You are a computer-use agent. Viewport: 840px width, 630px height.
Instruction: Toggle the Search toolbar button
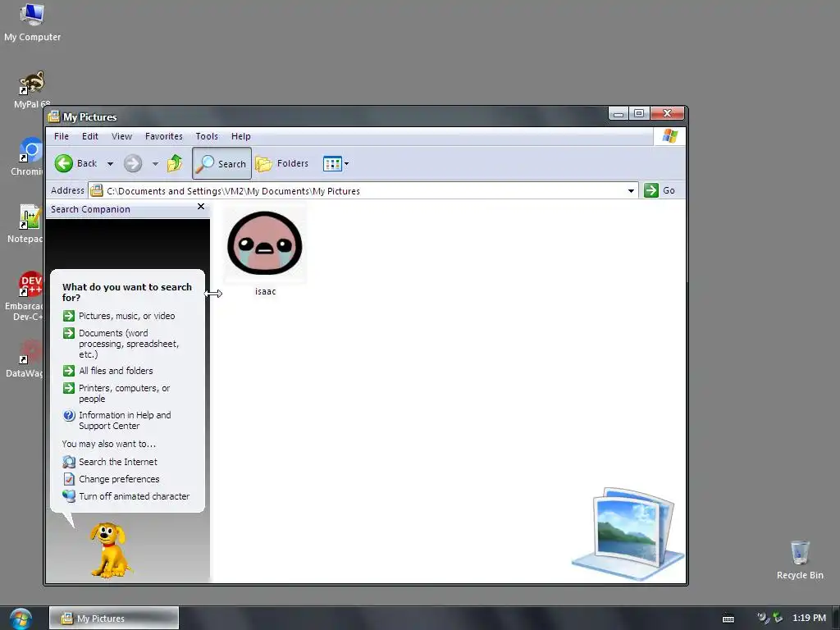[x=221, y=163]
